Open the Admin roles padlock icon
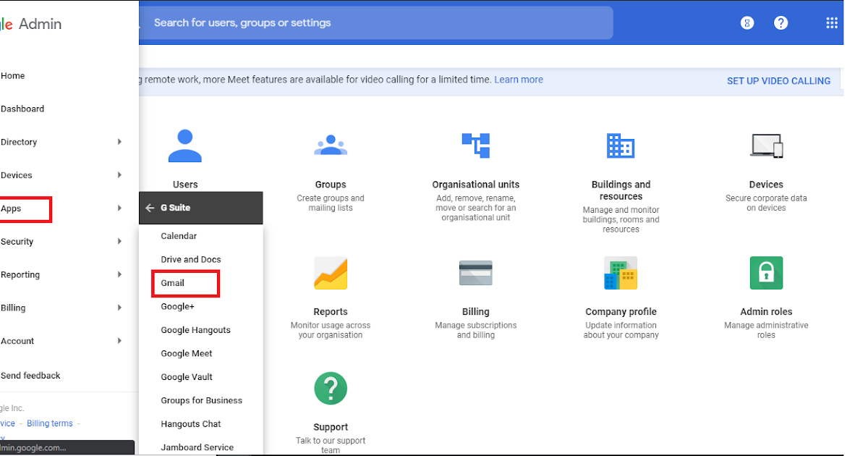 tap(767, 273)
